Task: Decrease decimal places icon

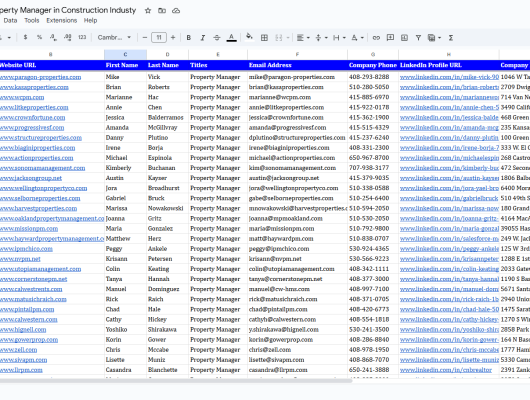Action: pyautogui.click(x=53, y=38)
